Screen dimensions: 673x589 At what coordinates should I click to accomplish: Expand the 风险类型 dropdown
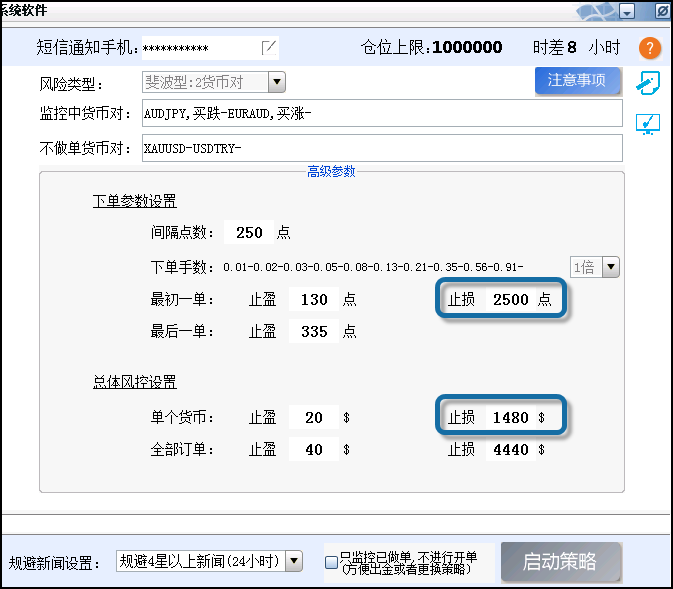pyautogui.click(x=276, y=82)
